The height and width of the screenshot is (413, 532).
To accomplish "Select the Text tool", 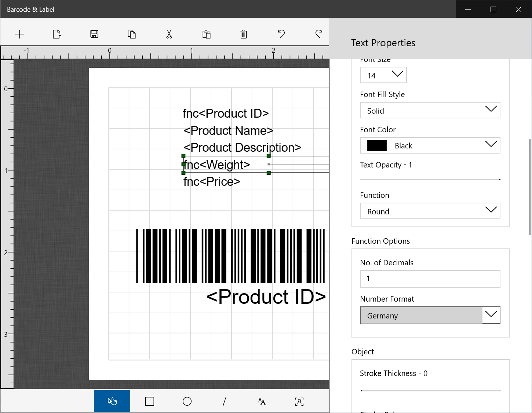I will pyautogui.click(x=262, y=401).
